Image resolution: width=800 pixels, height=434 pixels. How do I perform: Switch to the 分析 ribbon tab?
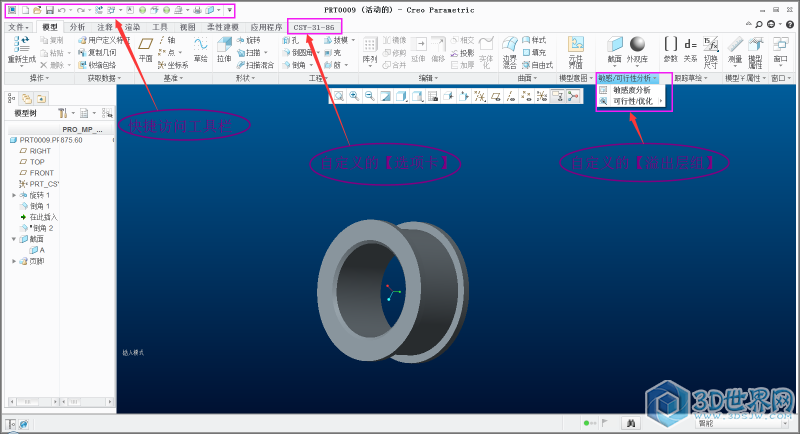(77, 26)
